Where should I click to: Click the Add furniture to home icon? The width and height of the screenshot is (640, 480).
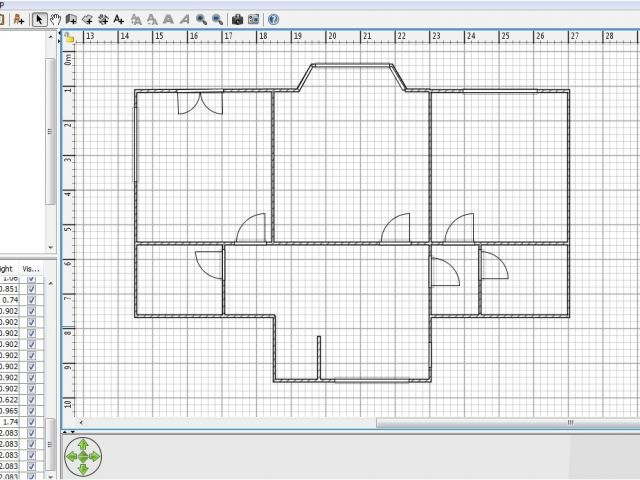18,19
